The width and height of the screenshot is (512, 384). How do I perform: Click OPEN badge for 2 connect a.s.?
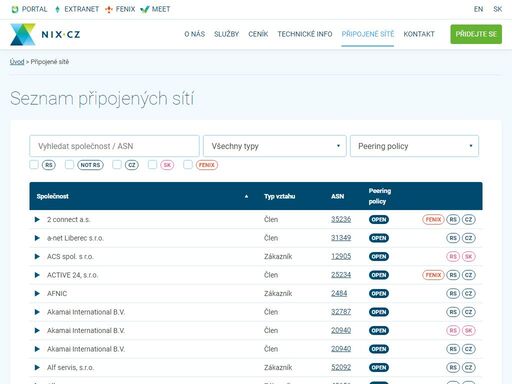point(379,220)
